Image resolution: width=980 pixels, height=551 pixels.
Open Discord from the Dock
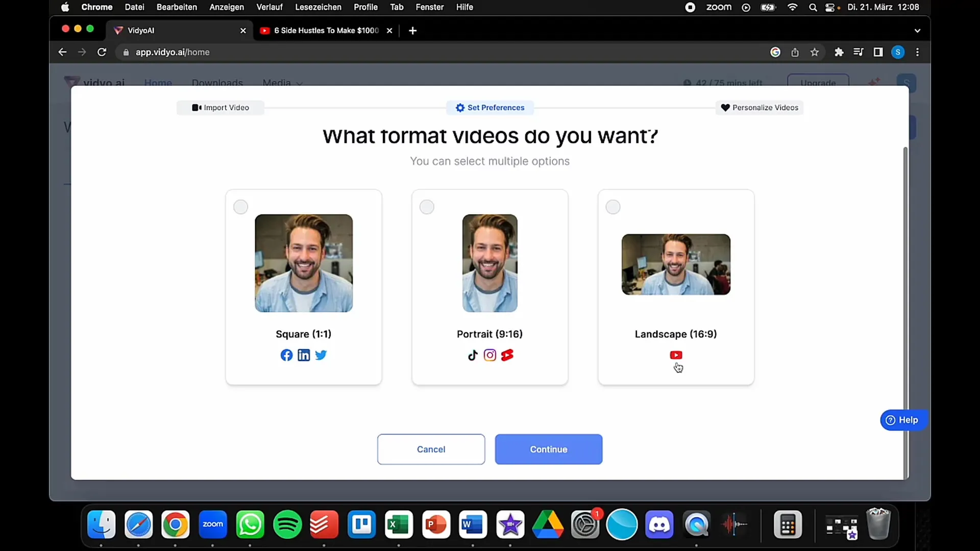tap(659, 524)
